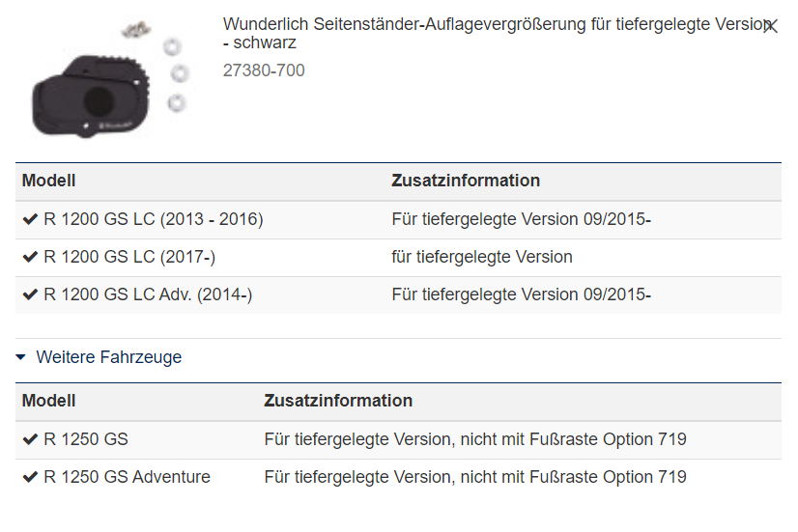Select the R 1200 GS LC (2017-) model
This screenshot has height=532, width=798.
[x=129, y=258]
